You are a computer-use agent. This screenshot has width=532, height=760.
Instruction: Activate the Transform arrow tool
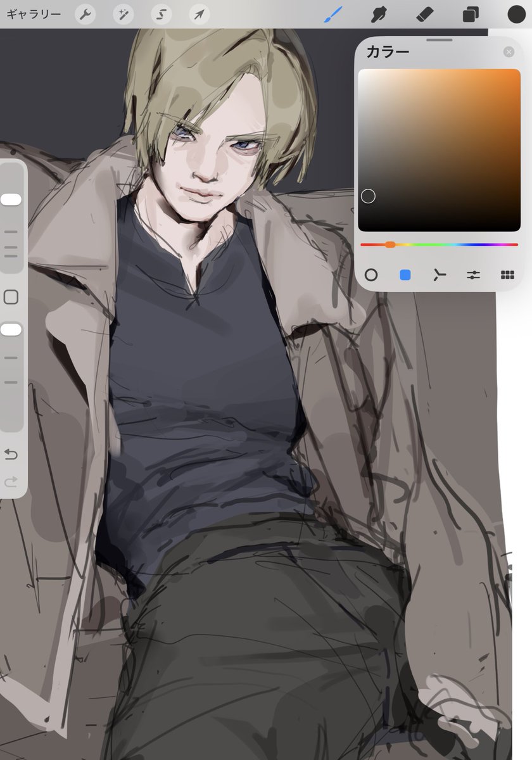tap(199, 14)
